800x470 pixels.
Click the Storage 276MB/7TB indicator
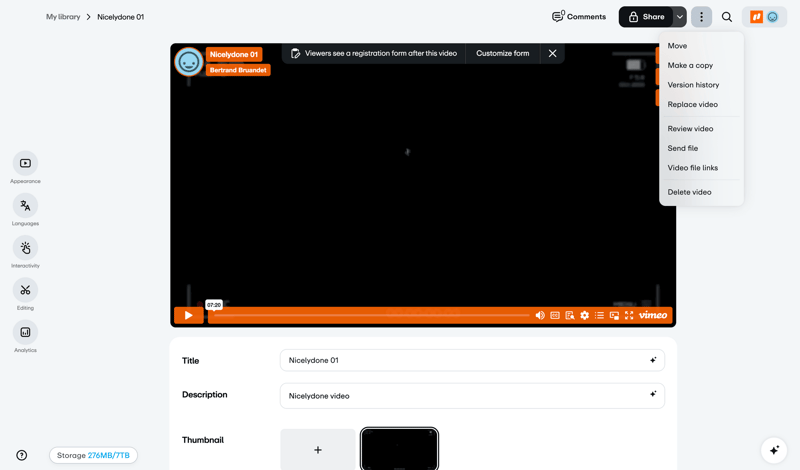click(93, 455)
